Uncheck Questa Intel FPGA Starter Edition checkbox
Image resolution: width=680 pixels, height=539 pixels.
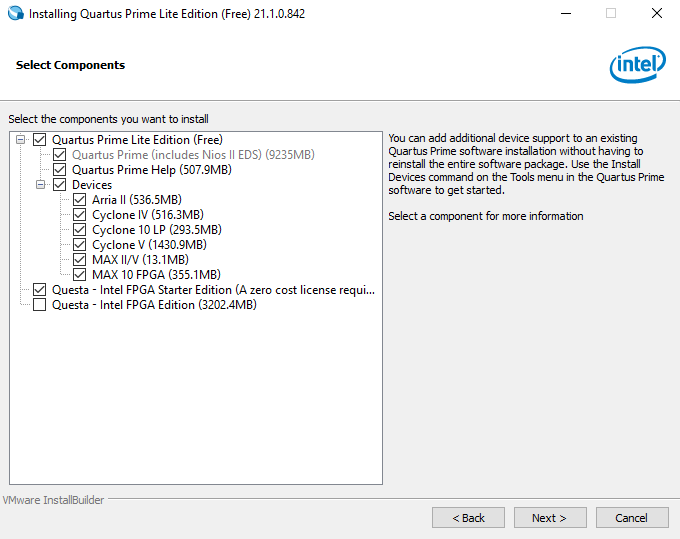[39, 290]
